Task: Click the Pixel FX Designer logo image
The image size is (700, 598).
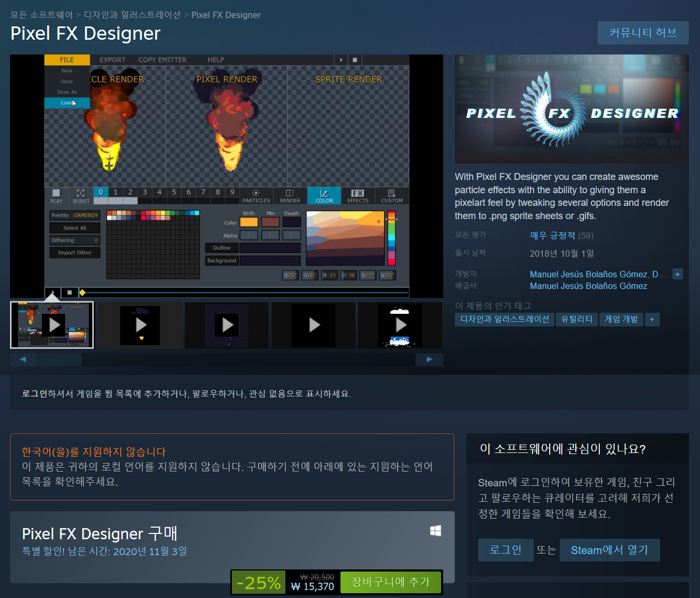Action: (572, 109)
